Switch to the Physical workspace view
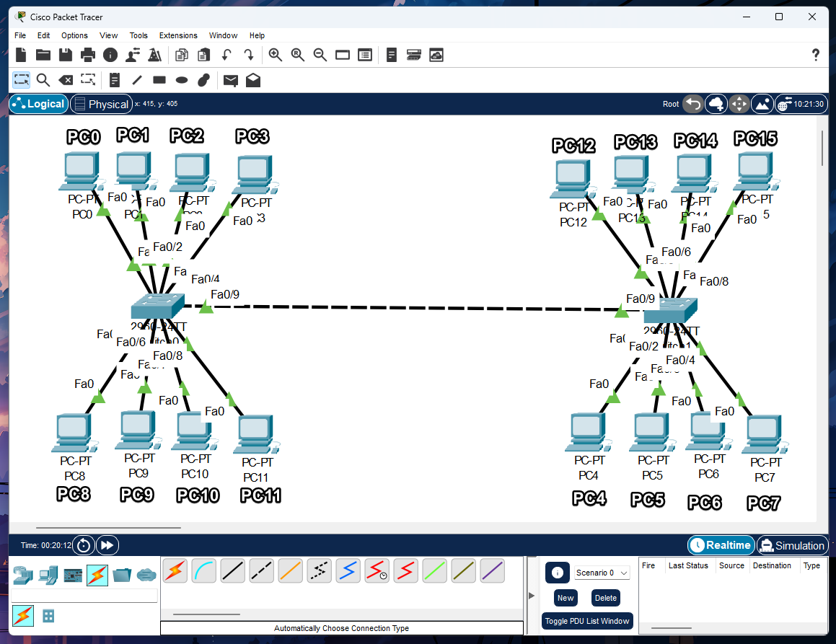Image resolution: width=836 pixels, height=644 pixels. [101, 104]
